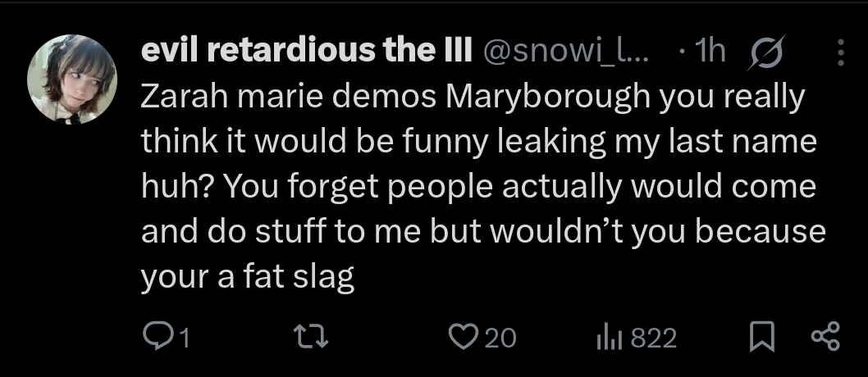Screen dimensions: 868x377
Task: Click the tweet's final line of text
Action: point(248,278)
